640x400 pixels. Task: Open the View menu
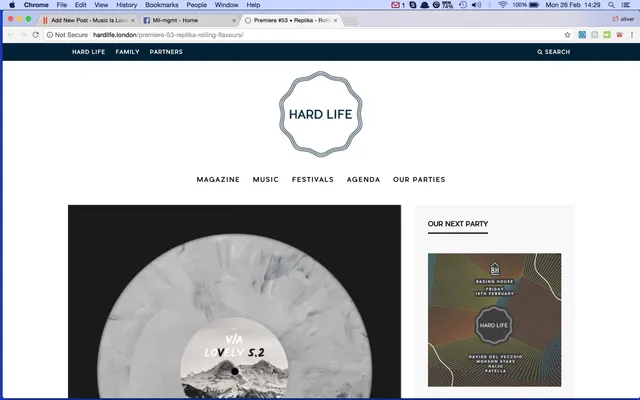pyautogui.click(x=101, y=5)
